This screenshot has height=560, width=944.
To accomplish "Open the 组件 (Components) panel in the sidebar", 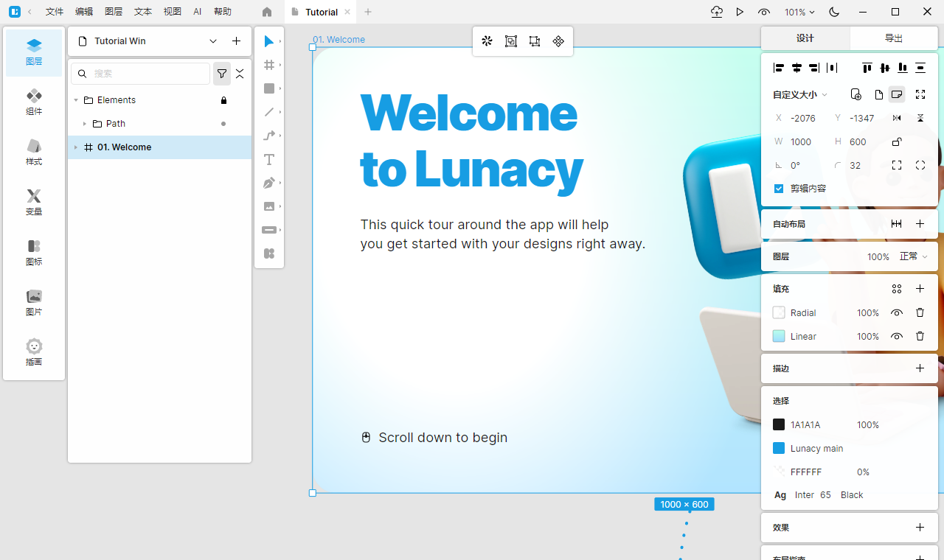I will click(x=33, y=101).
